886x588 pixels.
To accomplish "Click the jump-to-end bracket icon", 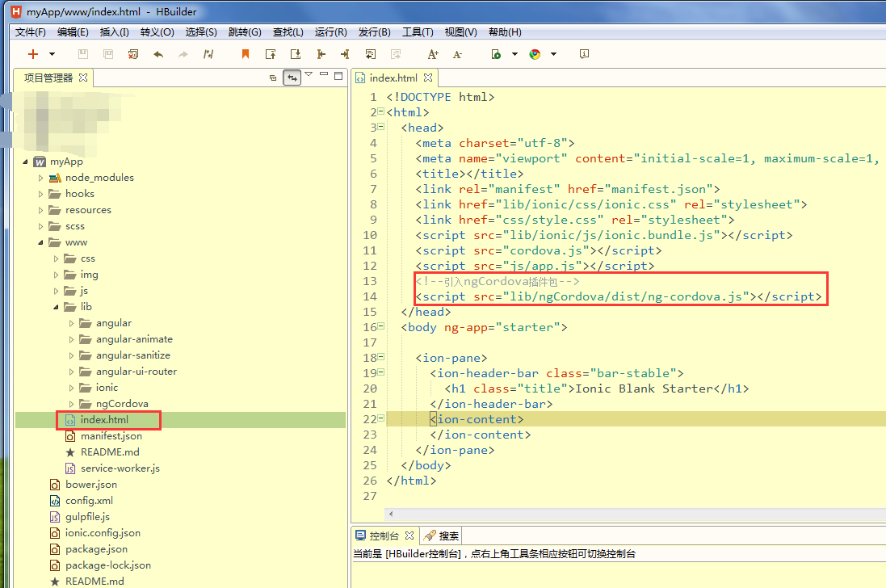I will coord(345,54).
